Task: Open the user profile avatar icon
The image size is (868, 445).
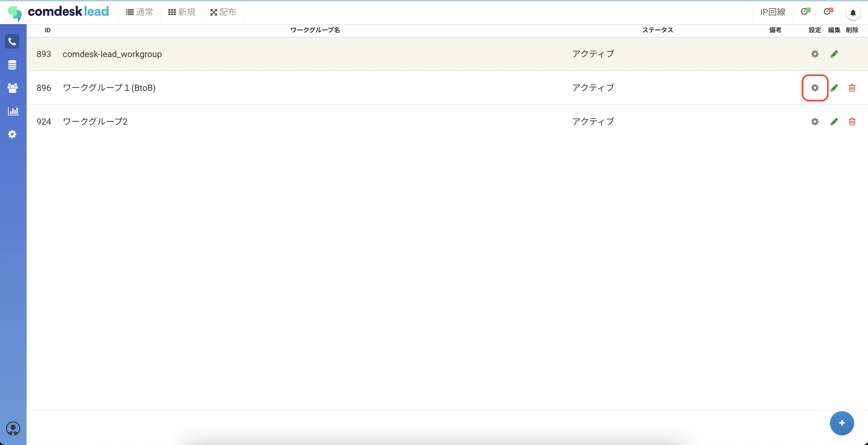Action: pyautogui.click(x=13, y=428)
